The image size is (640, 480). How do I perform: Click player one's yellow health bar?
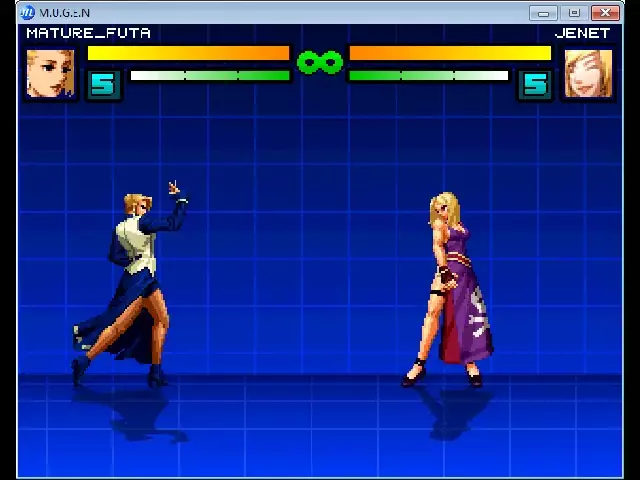click(188, 53)
